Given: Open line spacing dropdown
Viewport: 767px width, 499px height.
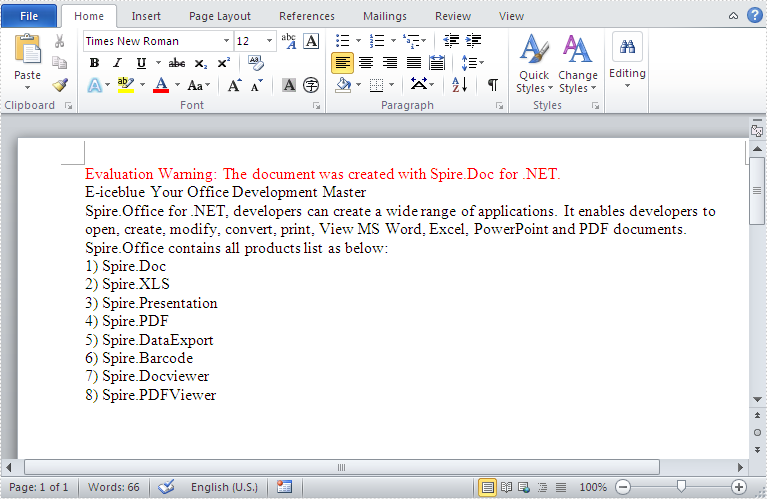Looking at the screenshot, I should coord(473,63).
